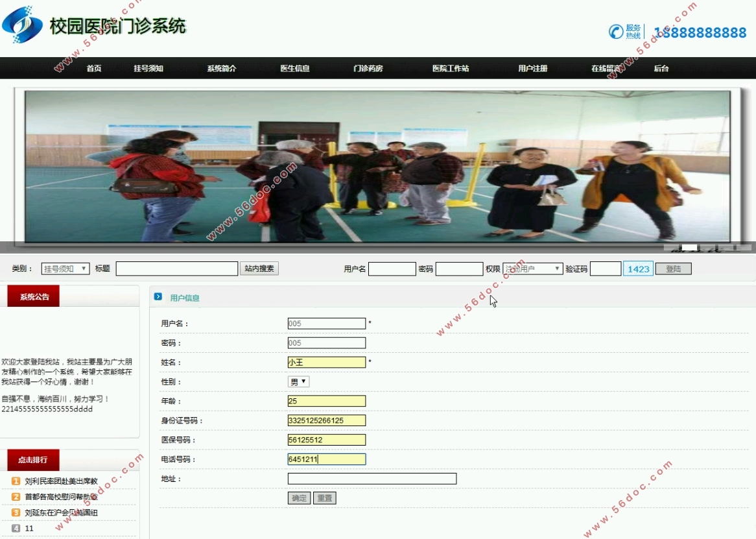Click the service hotline phone icon
Image resolution: width=756 pixels, height=539 pixels.
click(615, 31)
